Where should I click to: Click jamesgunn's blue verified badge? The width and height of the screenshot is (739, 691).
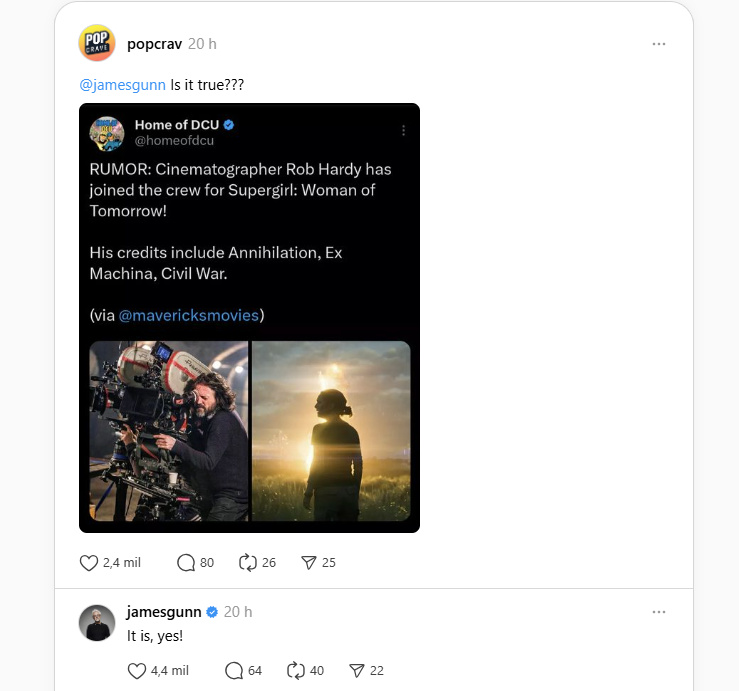[211, 611]
